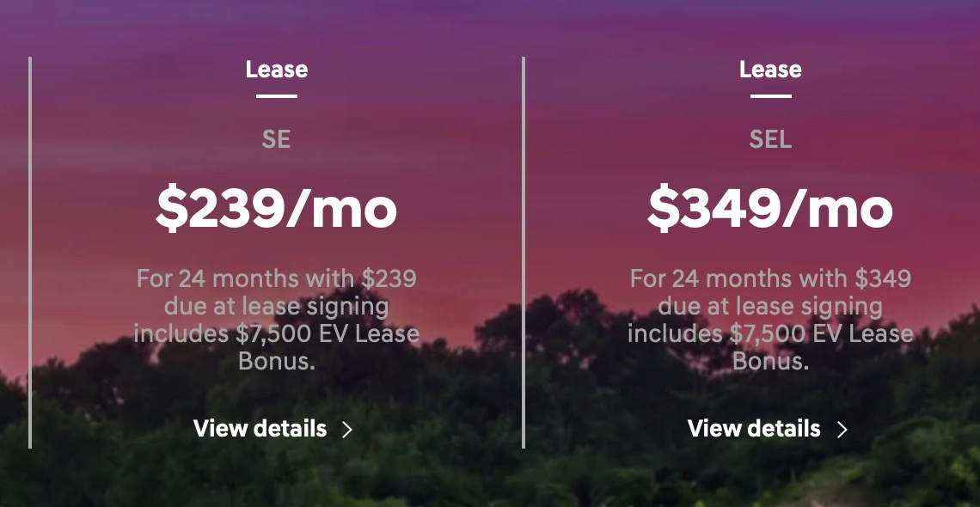Click the SE lease terms description text
The height and width of the screenshot is (507, 980).
tap(276, 319)
